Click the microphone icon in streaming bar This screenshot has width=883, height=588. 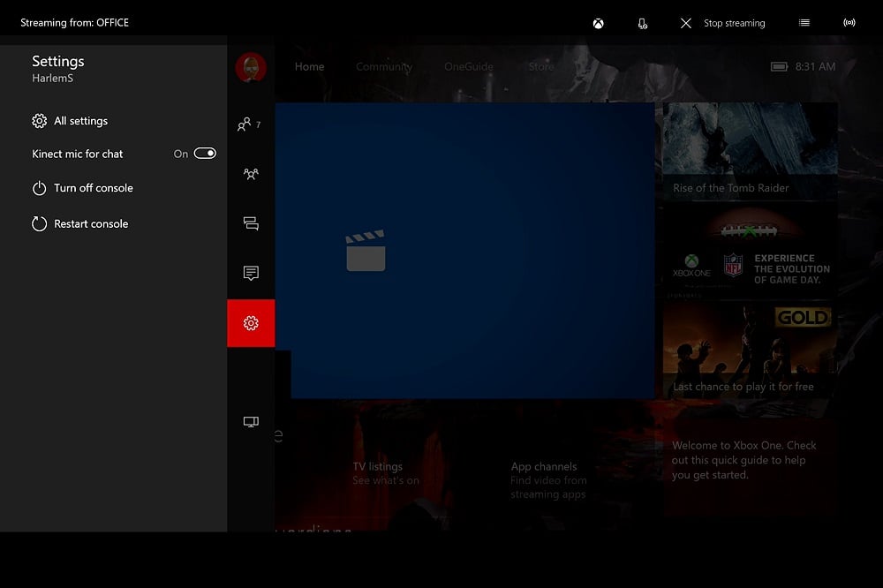[x=642, y=23]
